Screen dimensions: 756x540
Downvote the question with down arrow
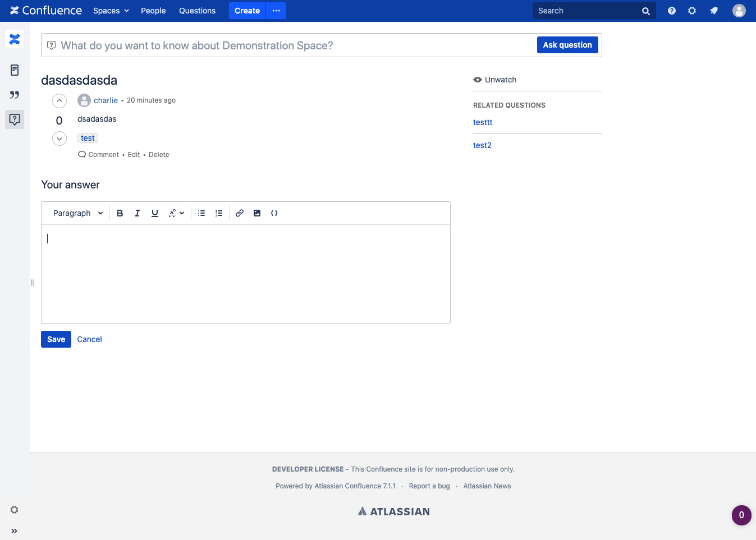59,139
